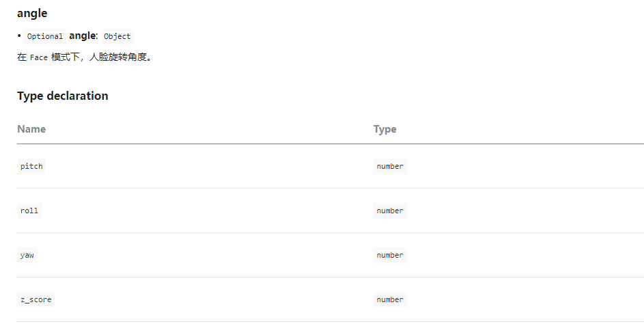The height and width of the screenshot is (324, 644).
Task: Select the pitch property name
Action: [31, 166]
